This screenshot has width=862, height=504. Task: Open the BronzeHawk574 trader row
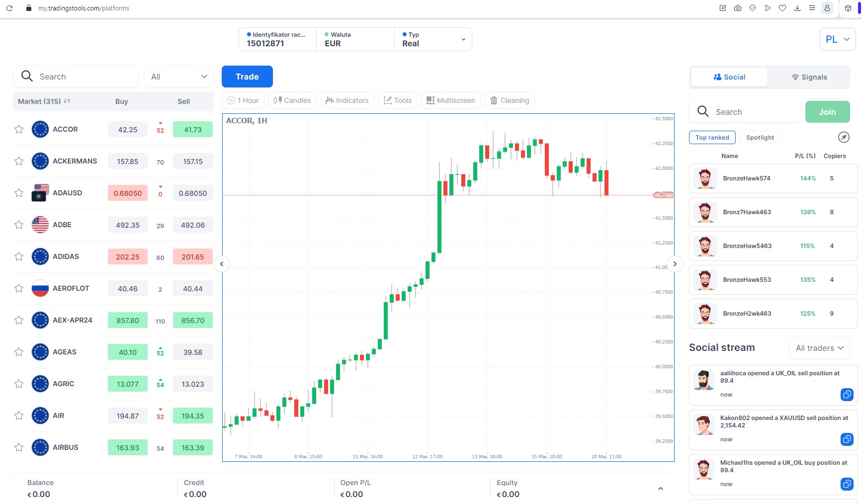773,178
